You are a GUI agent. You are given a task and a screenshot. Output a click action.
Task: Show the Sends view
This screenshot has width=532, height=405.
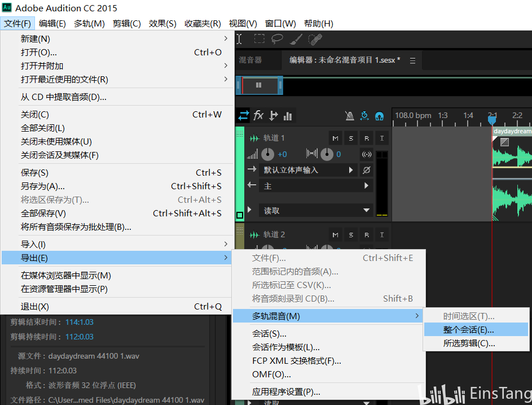pos(274,116)
